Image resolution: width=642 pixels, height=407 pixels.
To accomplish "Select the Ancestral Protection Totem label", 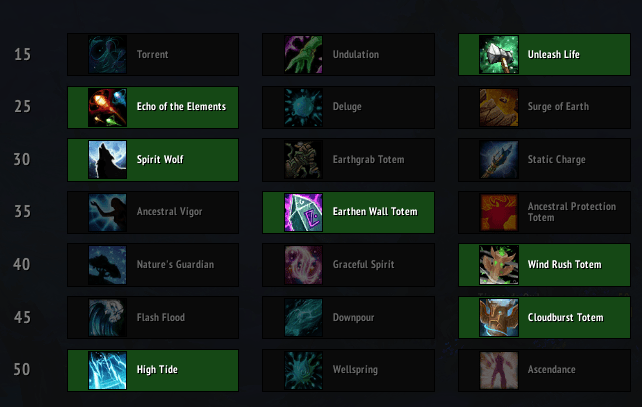I will click(x=571, y=212).
